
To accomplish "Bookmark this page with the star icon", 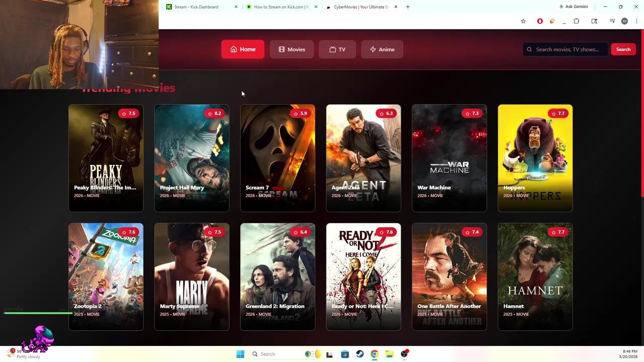I will (x=523, y=21).
